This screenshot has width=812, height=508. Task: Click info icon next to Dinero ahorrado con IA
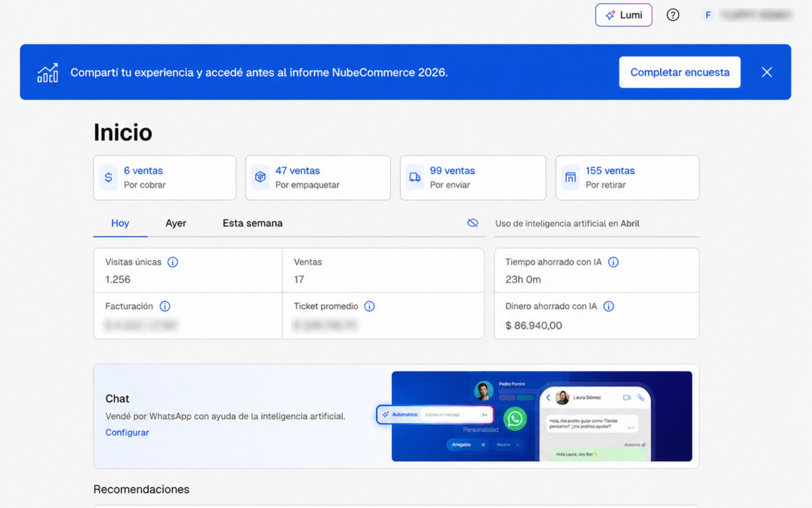pyautogui.click(x=608, y=306)
